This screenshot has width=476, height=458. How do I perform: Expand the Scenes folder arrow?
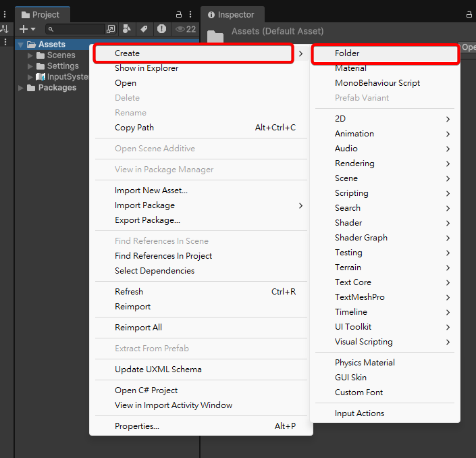coord(30,55)
